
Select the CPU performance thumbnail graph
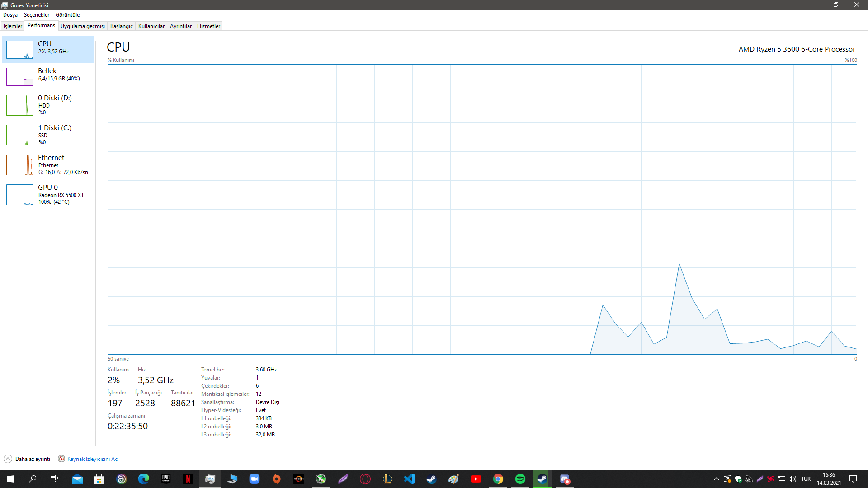tap(20, 50)
